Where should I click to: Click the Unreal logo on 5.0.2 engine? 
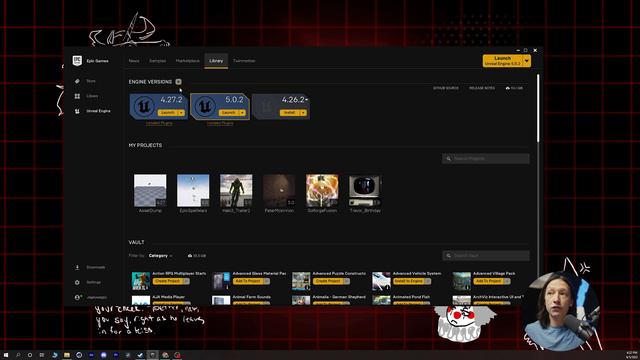click(205, 107)
